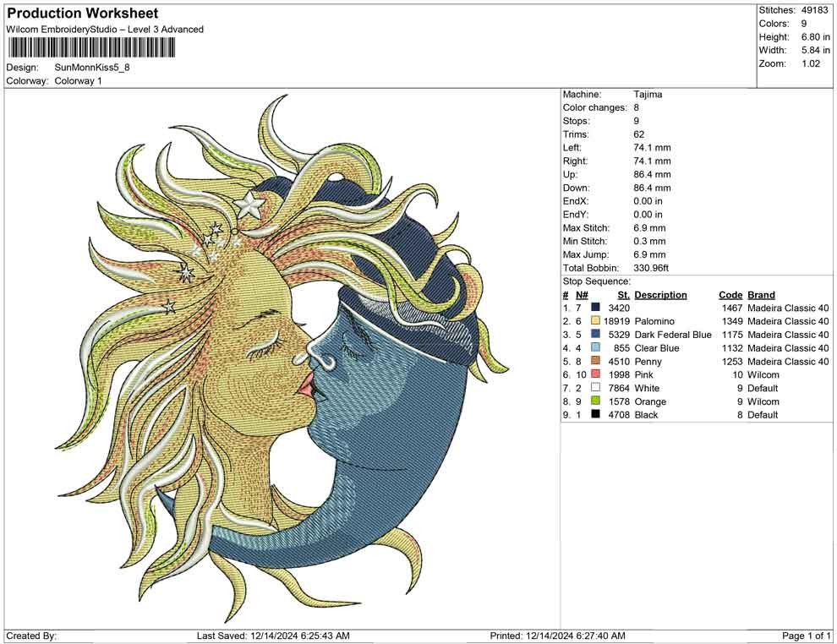
Task: Select the Black thread swatch
Action: coord(596,415)
